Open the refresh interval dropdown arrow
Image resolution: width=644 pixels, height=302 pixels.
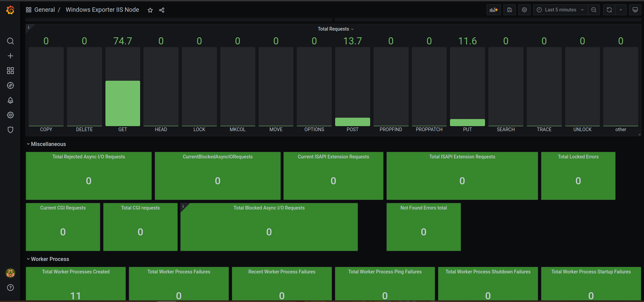point(621,10)
